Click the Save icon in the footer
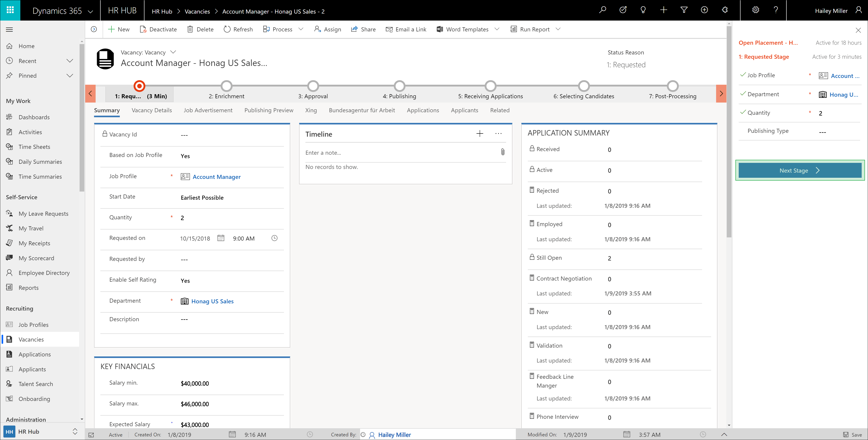The image size is (868, 440). click(852, 435)
